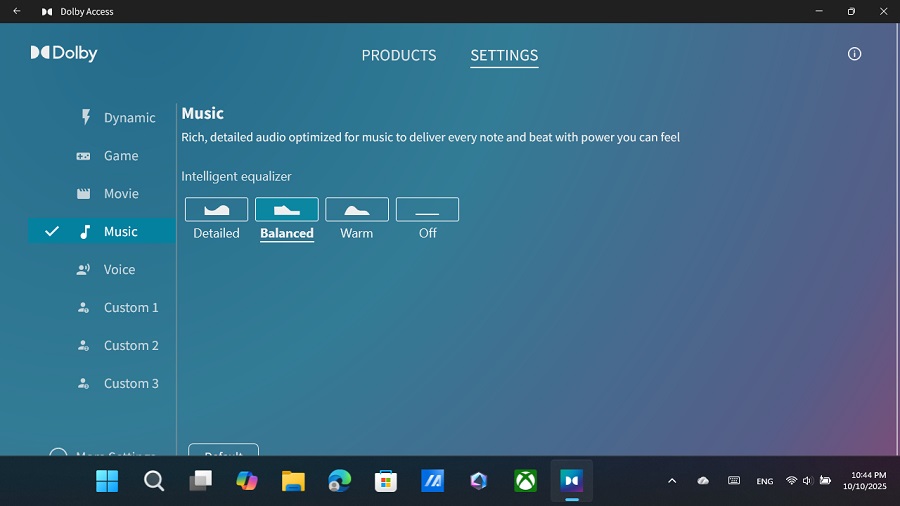Image resolution: width=900 pixels, height=506 pixels.
Task: Select the Custom 2 profile
Action: [130, 346]
